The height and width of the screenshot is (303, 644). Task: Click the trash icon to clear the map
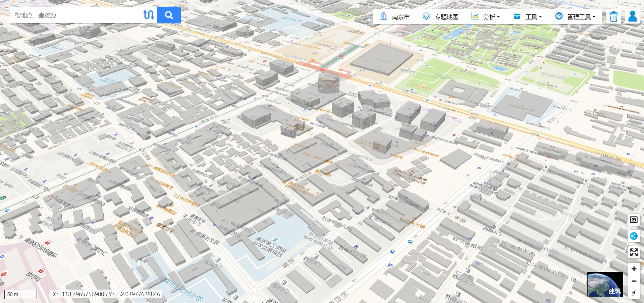coord(613,16)
